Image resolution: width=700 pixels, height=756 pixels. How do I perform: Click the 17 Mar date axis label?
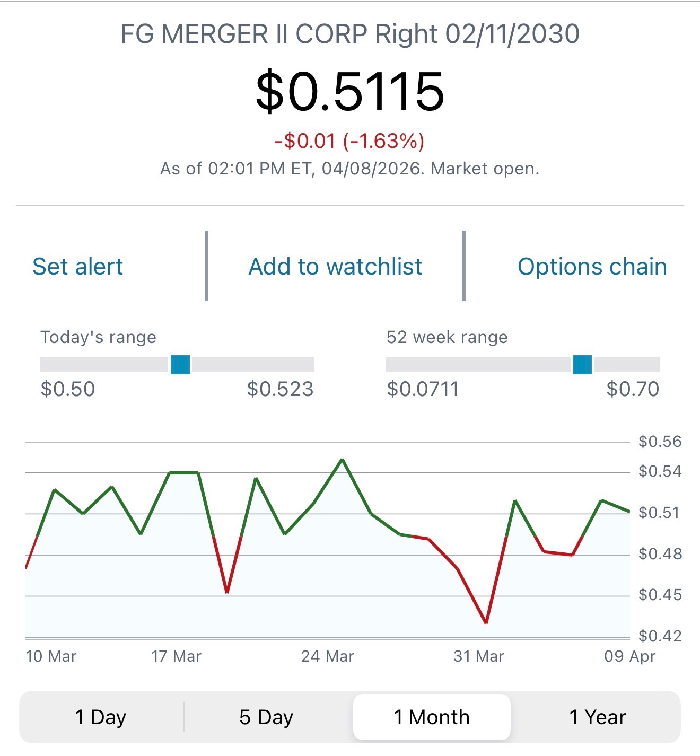coord(176,656)
